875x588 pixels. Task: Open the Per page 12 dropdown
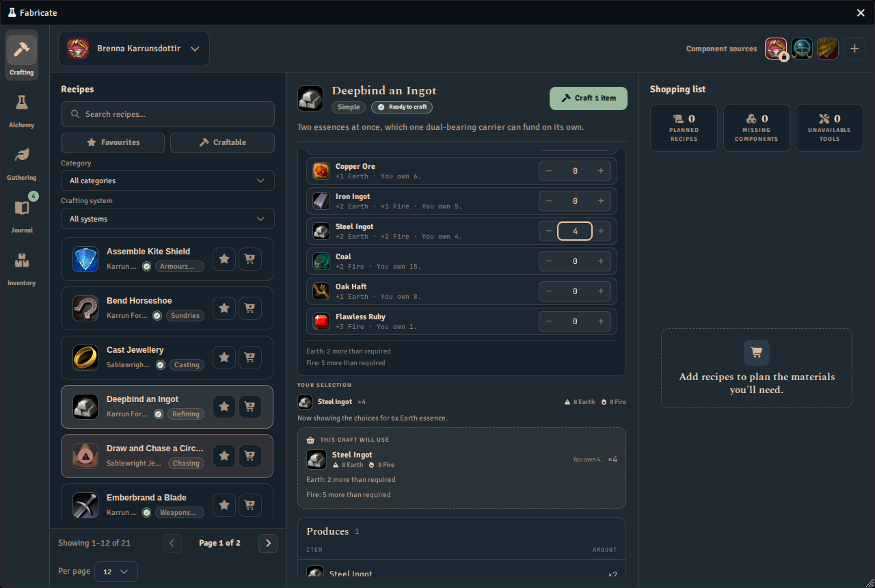coord(116,572)
